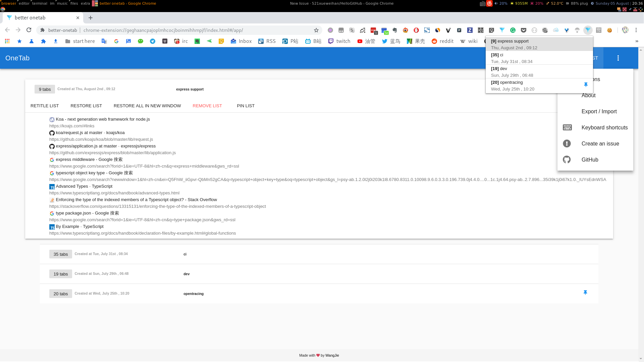This screenshot has width=644, height=362.
Task: Click the exclamation icon next to Create an issue
Action: pos(567,143)
